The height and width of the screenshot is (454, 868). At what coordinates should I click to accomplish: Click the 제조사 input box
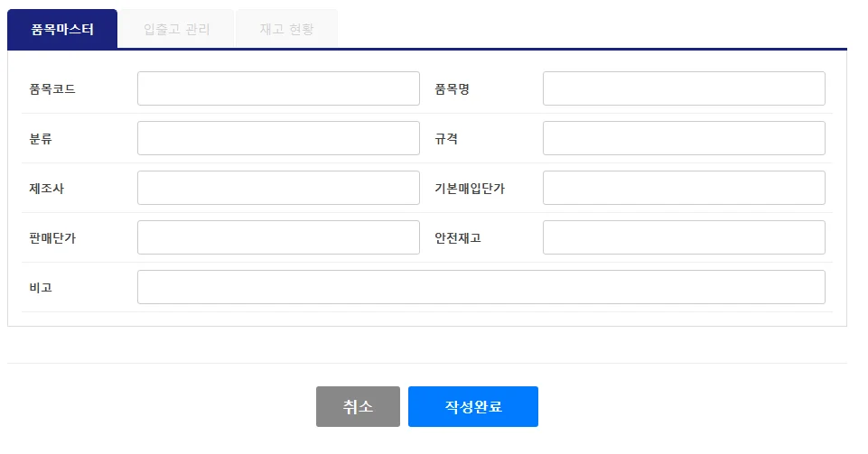pyautogui.click(x=278, y=188)
